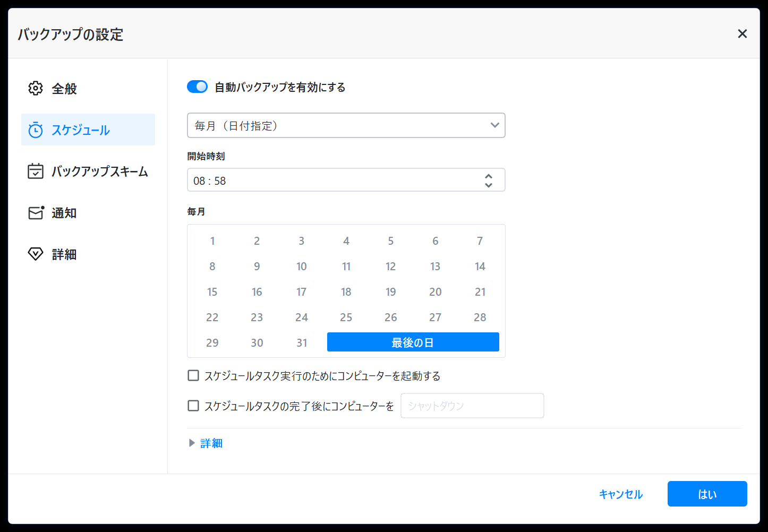Check スケジュールタスク実行のためにコンピューターを起動する

(x=193, y=376)
